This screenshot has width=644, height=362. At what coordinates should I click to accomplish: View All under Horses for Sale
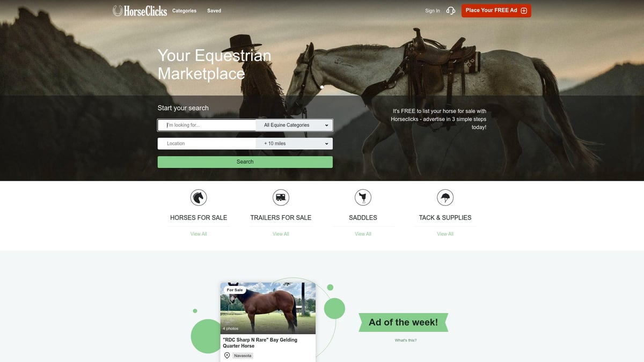199,234
